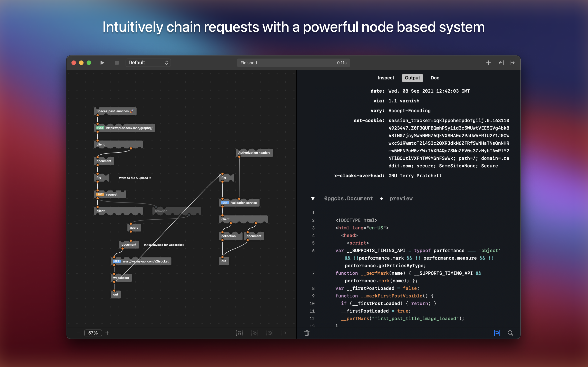Click the disable node icon in the canvas bar
The width and height of the screenshot is (588, 367).
270,333
